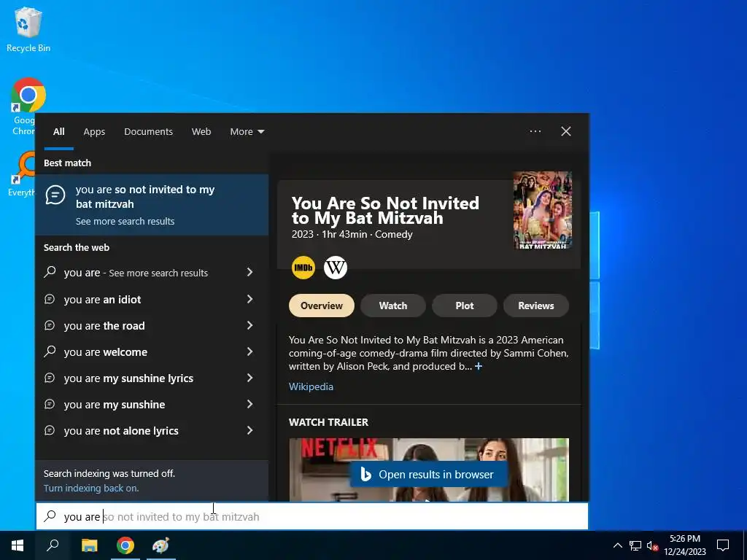Viewport: 747px width, 560px height.
Task: Open File Explorer from the taskbar
Action: pos(89,545)
